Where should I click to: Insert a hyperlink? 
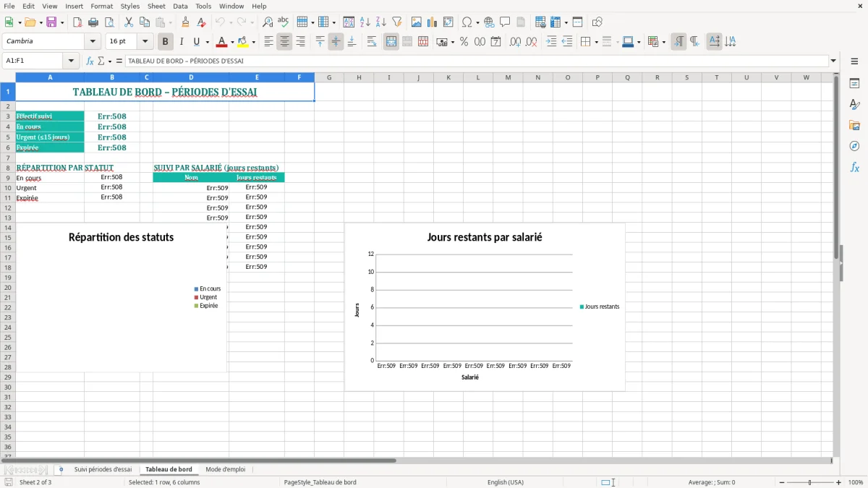point(489,22)
